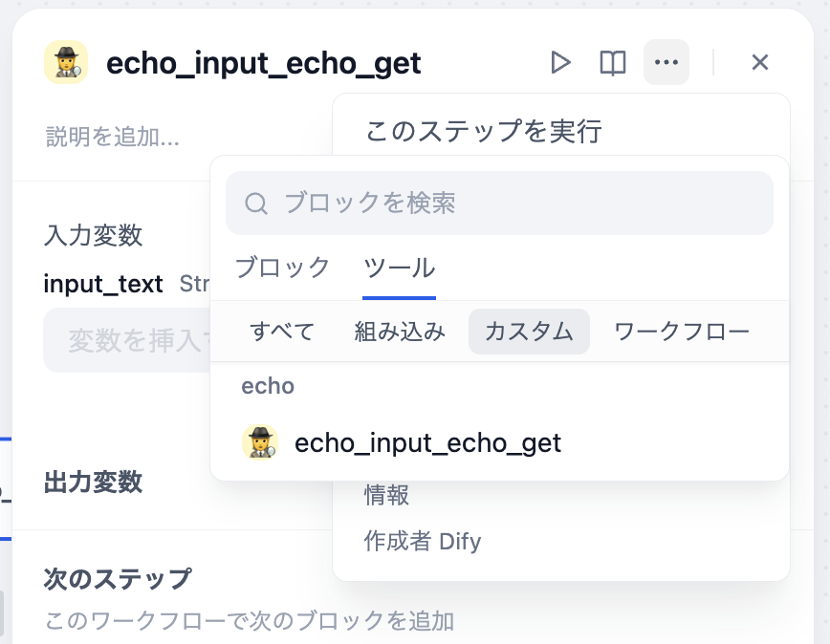The width and height of the screenshot is (830, 644).
Task: Switch to the ブロック tab
Action: pos(282,269)
